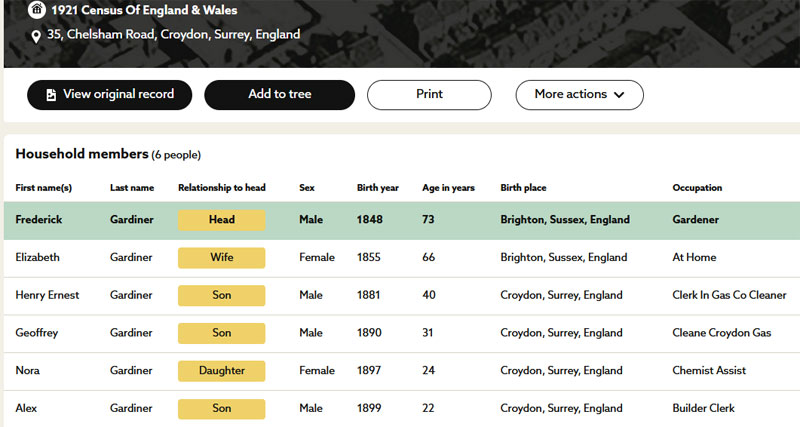The width and height of the screenshot is (800, 427).
Task: Open Nora's household record
Action: [28, 371]
